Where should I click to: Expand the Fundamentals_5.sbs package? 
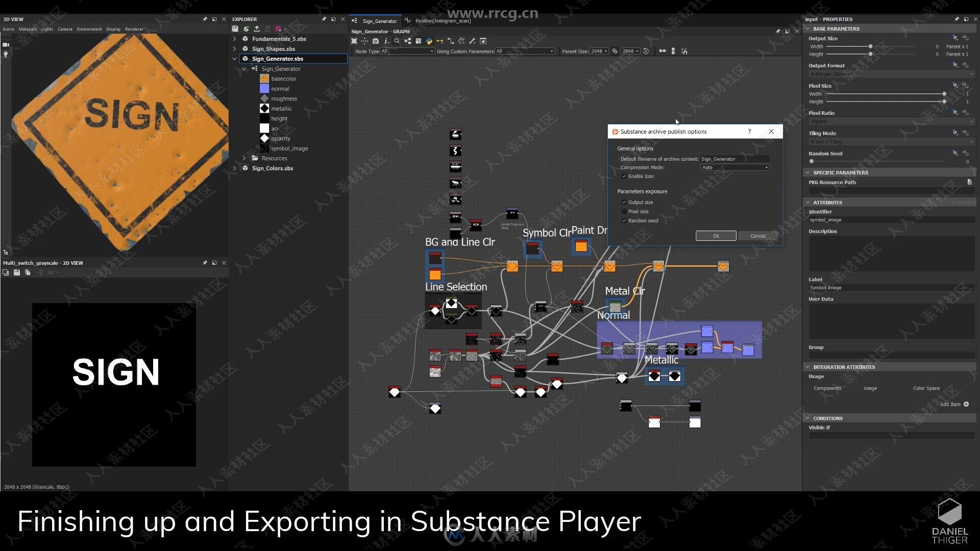pos(234,39)
